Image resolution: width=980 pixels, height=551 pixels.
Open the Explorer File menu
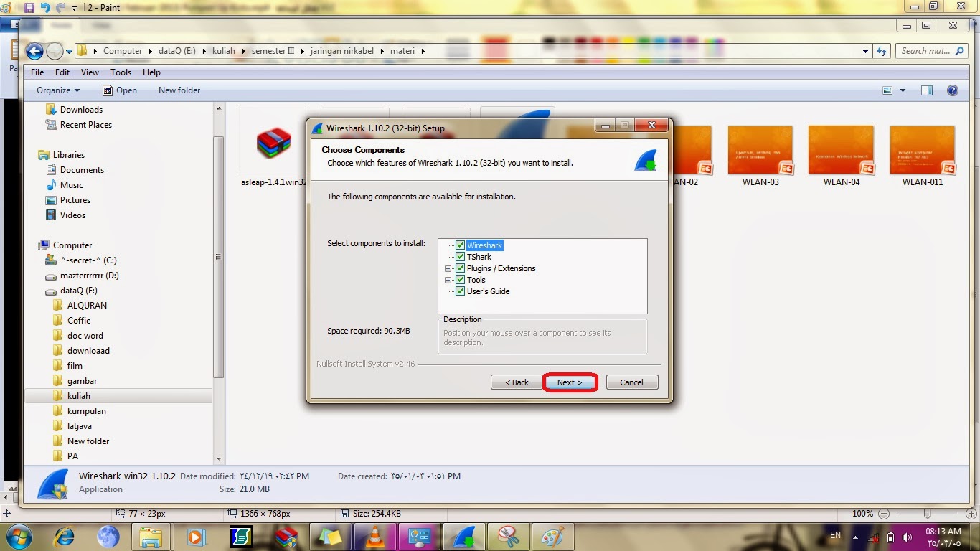pyautogui.click(x=37, y=72)
